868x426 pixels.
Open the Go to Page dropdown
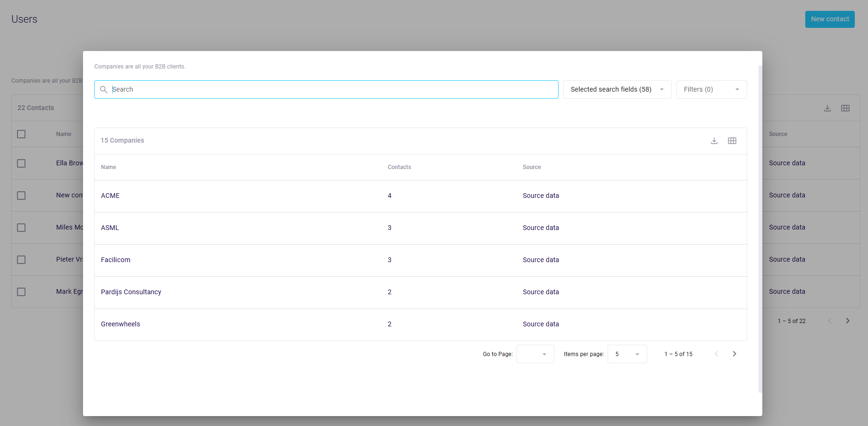point(535,354)
